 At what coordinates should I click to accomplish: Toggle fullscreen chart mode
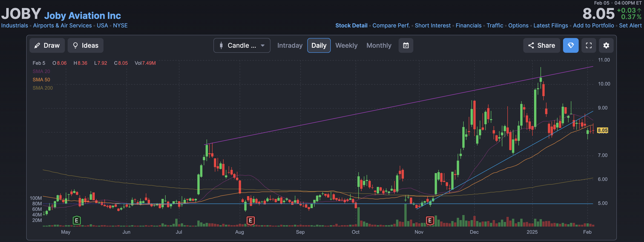589,45
